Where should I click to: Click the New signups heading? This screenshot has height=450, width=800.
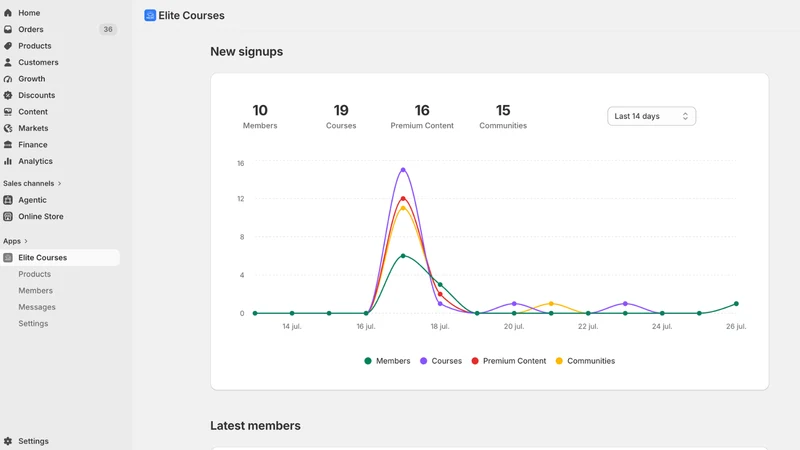pos(246,52)
